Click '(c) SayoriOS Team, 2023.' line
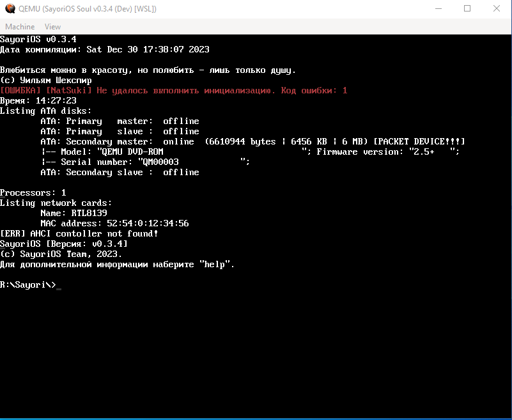 61,254
